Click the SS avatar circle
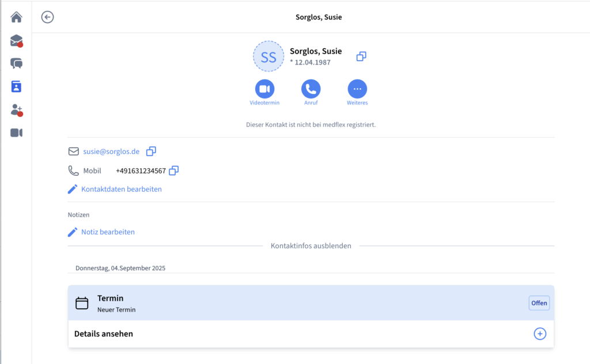 tap(268, 56)
